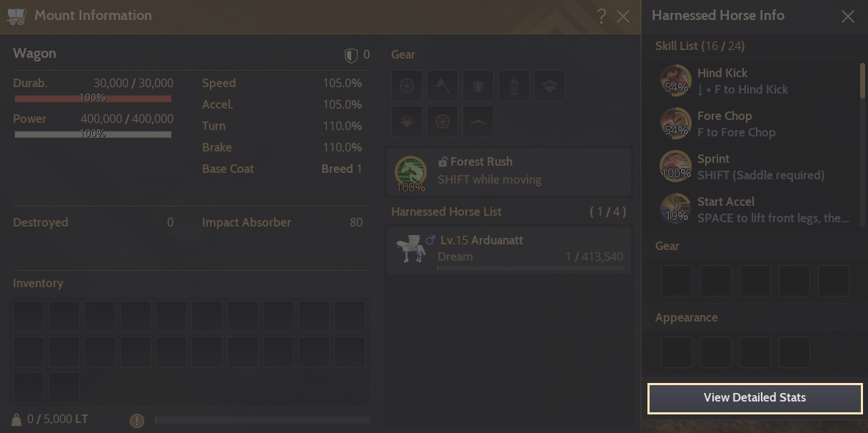Select the Sprint skill icon
868x433 pixels.
pos(675,166)
